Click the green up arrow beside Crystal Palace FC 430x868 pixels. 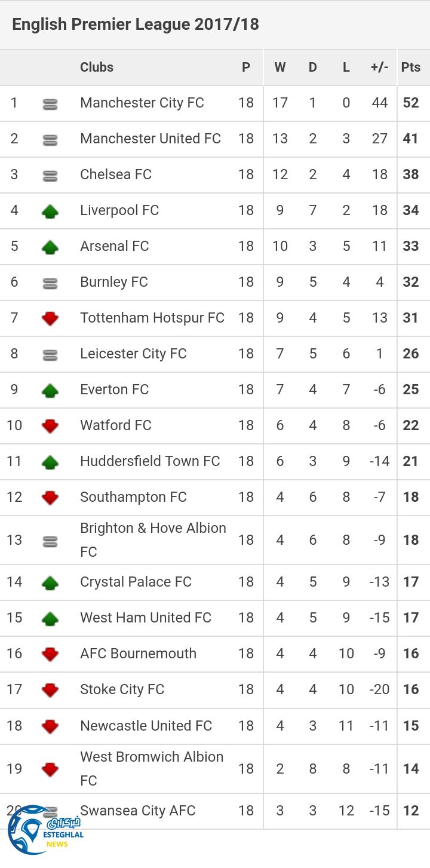(x=50, y=582)
